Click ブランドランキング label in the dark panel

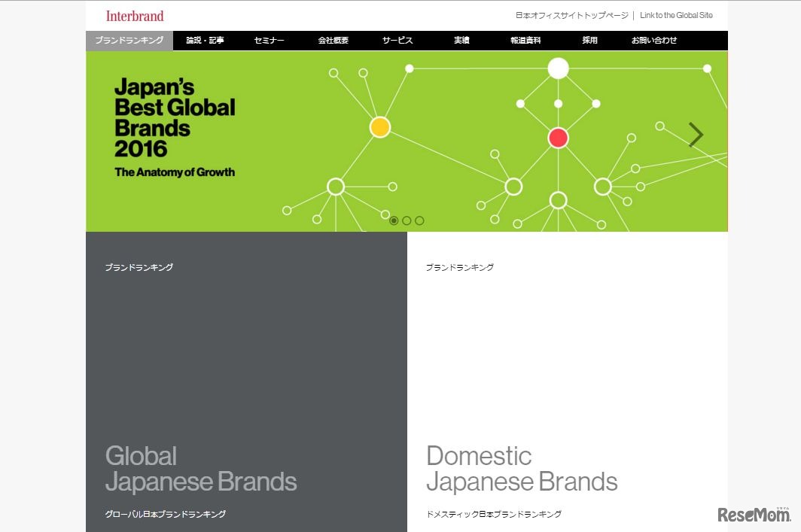click(139, 267)
